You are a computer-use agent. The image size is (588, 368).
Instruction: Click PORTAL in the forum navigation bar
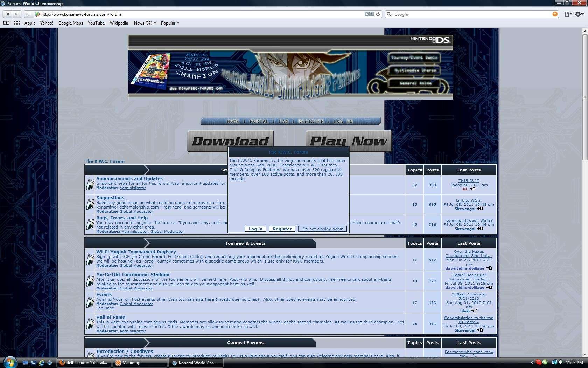tap(259, 121)
